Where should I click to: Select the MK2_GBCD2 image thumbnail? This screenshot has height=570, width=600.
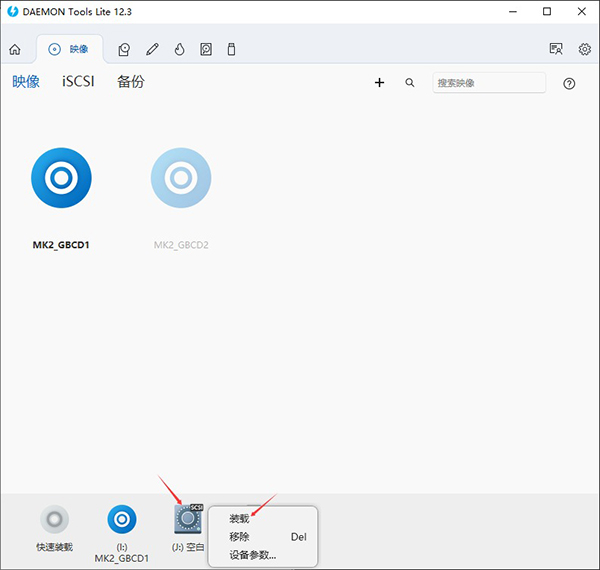[181, 178]
